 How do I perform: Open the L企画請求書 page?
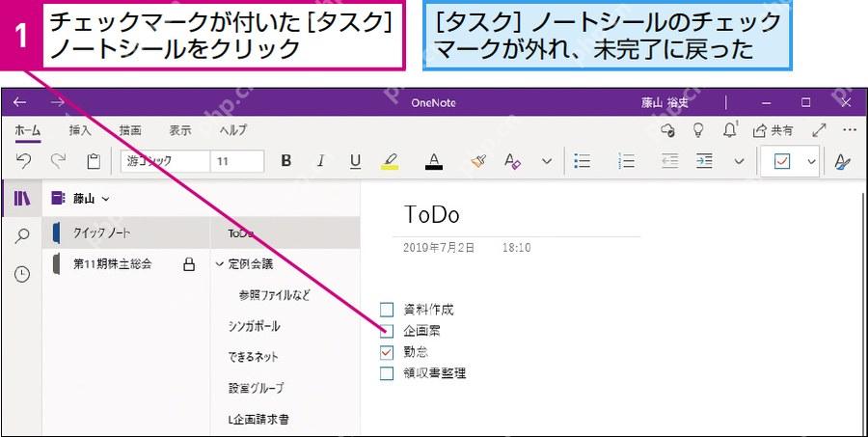point(258,420)
